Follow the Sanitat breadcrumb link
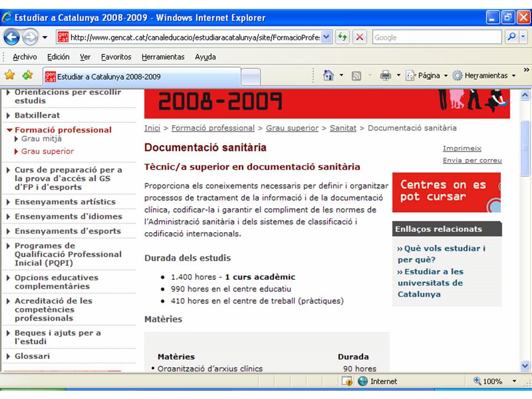Viewport: 532px width, 399px height. pyautogui.click(x=343, y=128)
